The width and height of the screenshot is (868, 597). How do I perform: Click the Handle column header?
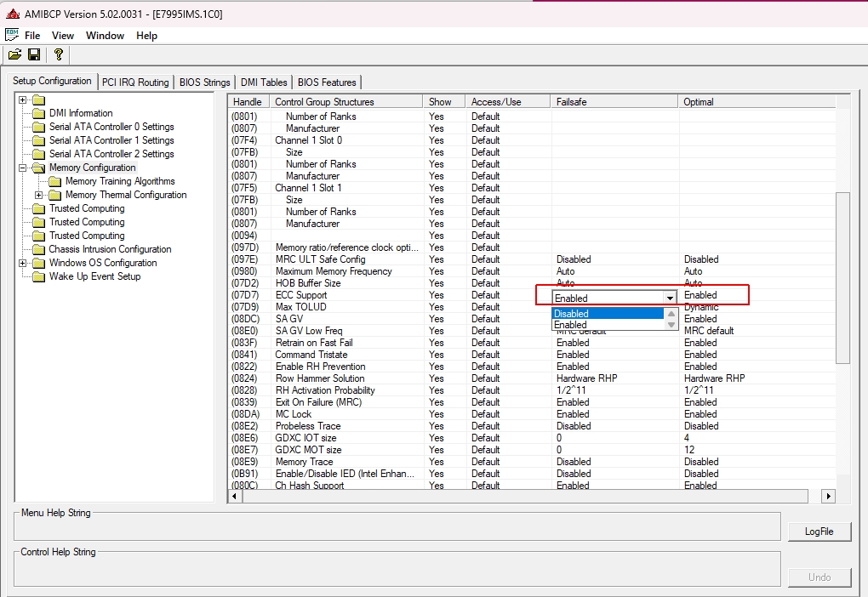[x=248, y=102]
